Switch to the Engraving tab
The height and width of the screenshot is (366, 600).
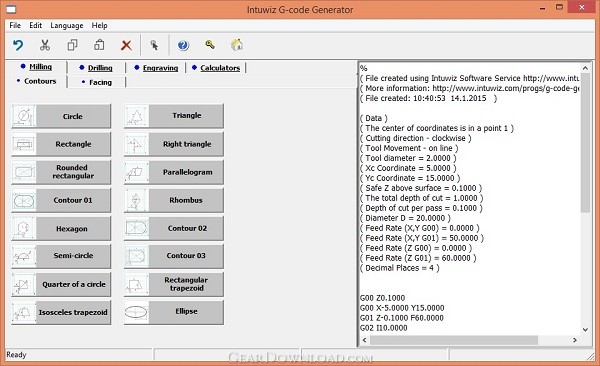(x=160, y=68)
